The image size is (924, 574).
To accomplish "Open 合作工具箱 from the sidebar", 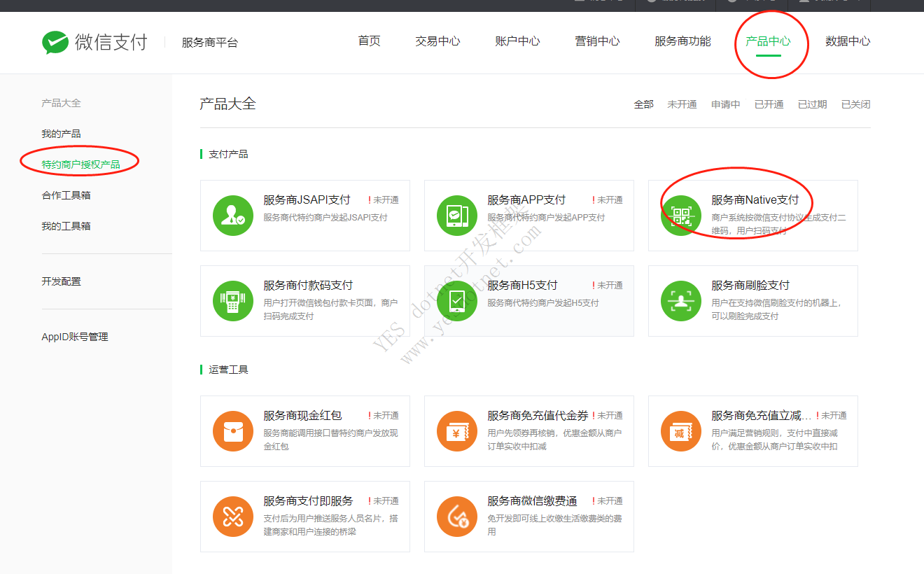I will pos(66,195).
